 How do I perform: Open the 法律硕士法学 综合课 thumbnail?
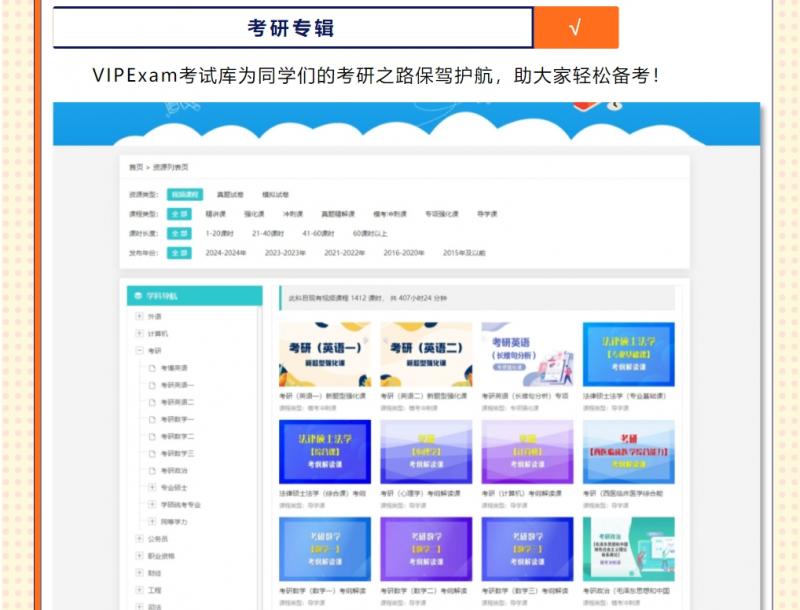pos(325,452)
